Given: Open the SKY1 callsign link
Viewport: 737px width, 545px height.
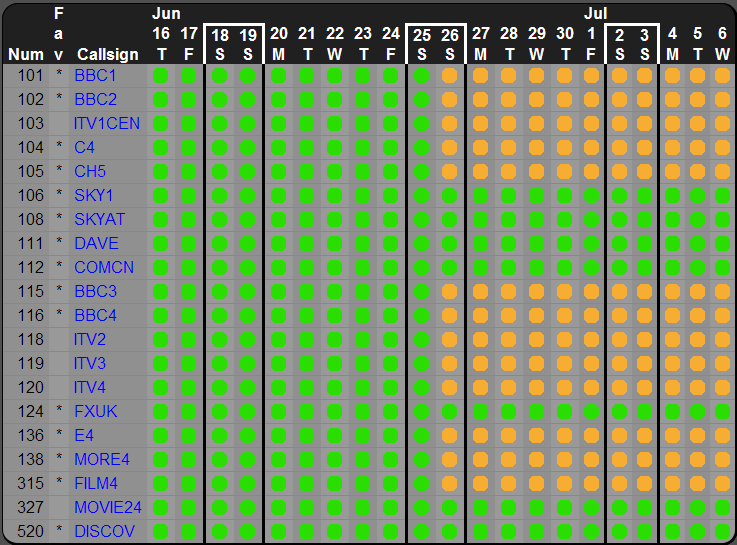Looking at the screenshot, I should pyautogui.click(x=94, y=195).
